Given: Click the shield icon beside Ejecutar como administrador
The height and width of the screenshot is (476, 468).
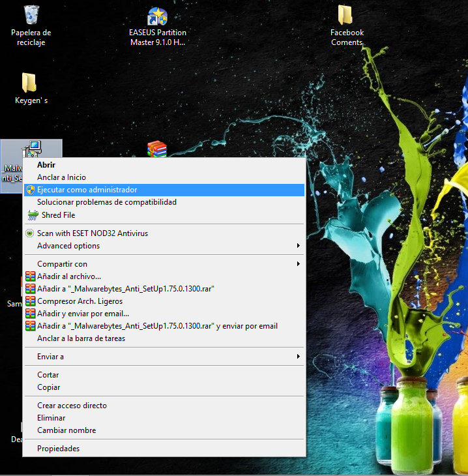Looking at the screenshot, I should 31,190.
